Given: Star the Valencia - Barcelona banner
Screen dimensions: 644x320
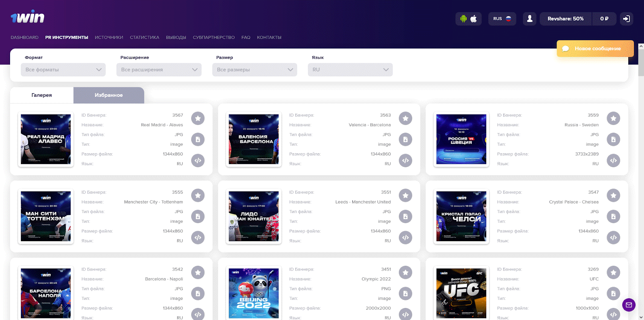Looking at the screenshot, I should tap(405, 118).
